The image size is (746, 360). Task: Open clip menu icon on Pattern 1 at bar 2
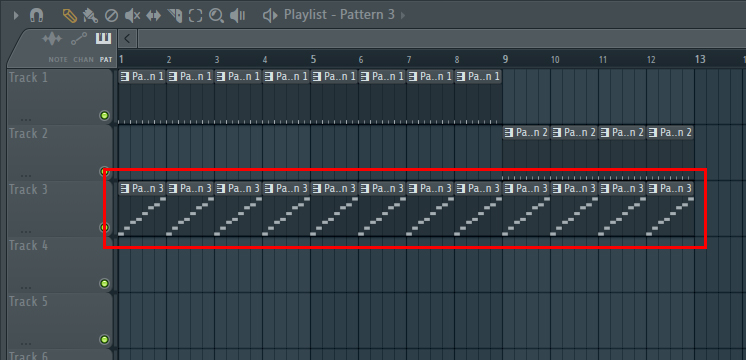coord(173,77)
